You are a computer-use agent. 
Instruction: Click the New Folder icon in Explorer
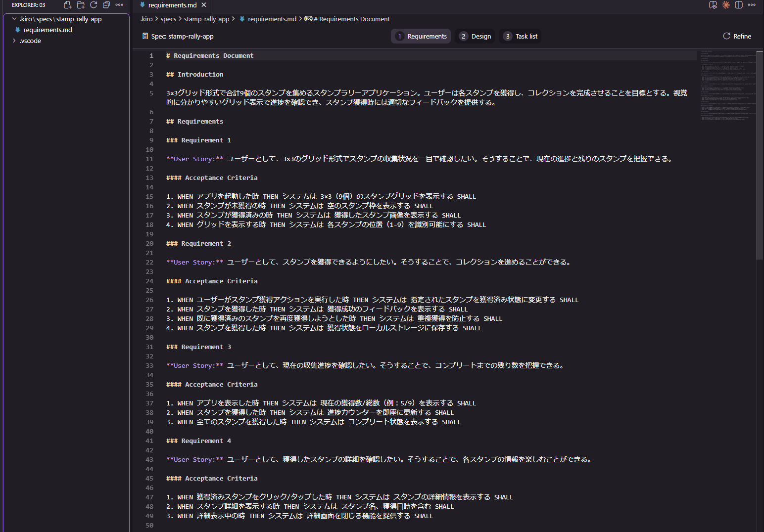81,5
